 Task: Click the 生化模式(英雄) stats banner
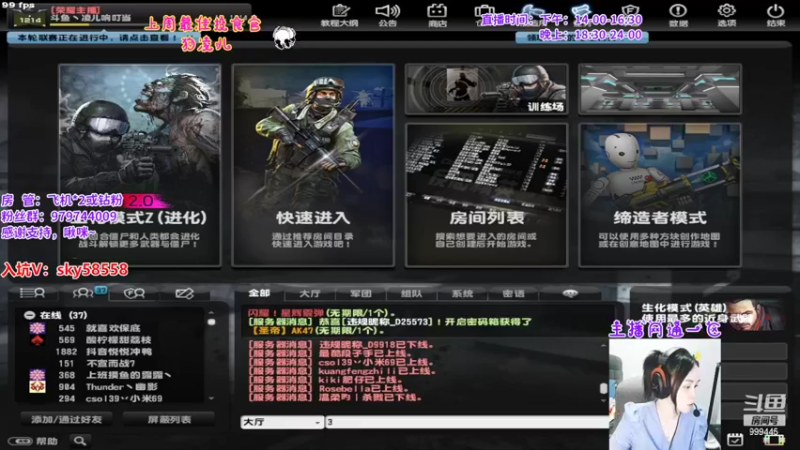[x=709, y=314]
